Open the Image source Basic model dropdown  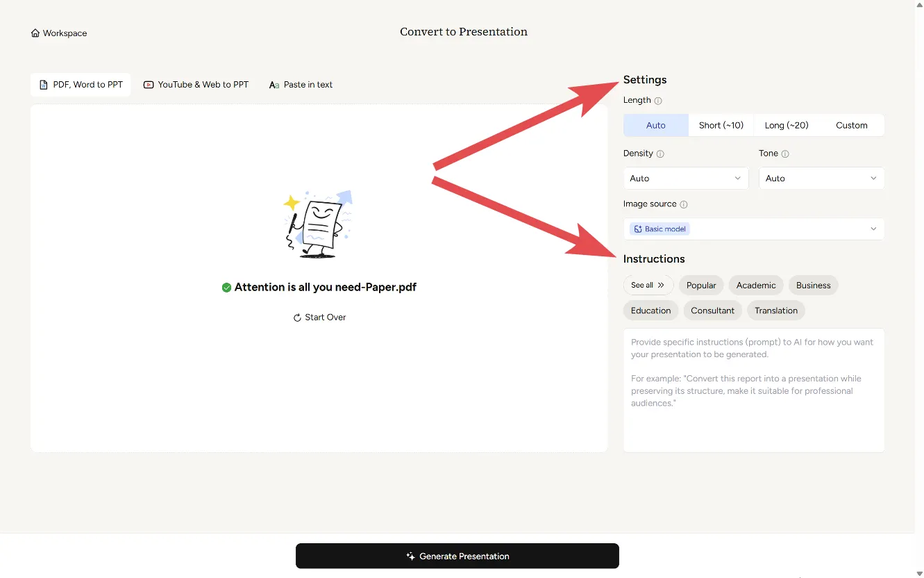(x=753, y=229)
